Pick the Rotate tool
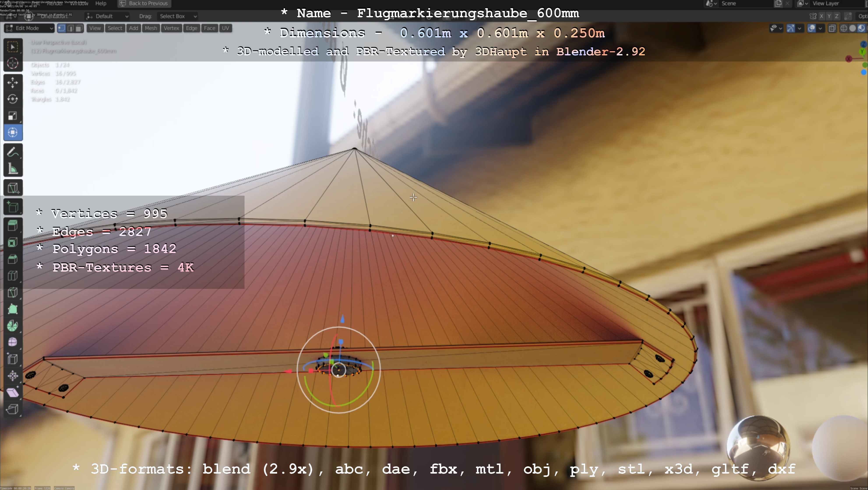Image resolution: width=868 pixels, height=490 pixels. pyautogui.click(x=13, y=99)
